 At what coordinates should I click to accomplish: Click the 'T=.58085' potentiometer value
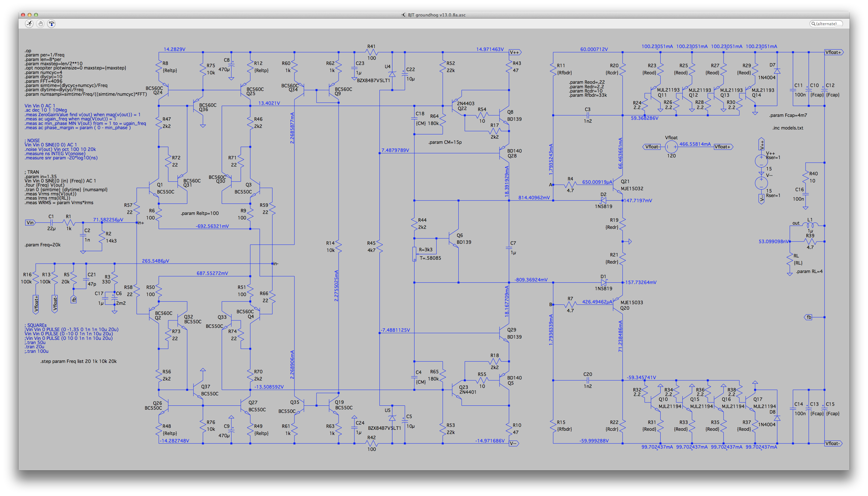coord(430,258)
